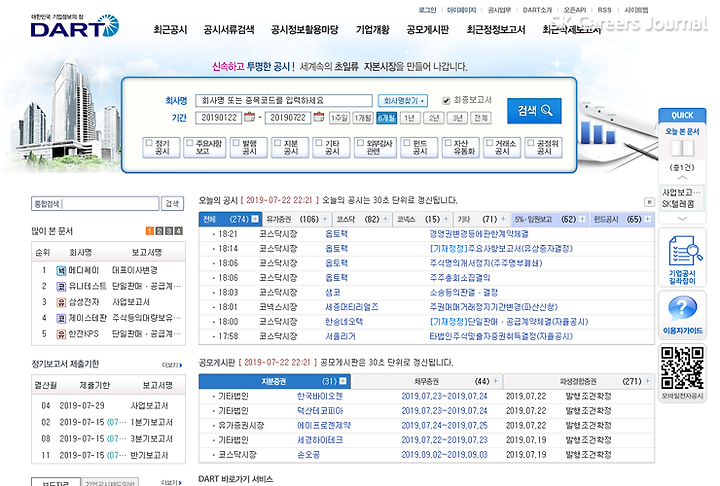Check the 기타공시 checkbox
The width and height of the screenshot is (720, 486).
[319, 143]
